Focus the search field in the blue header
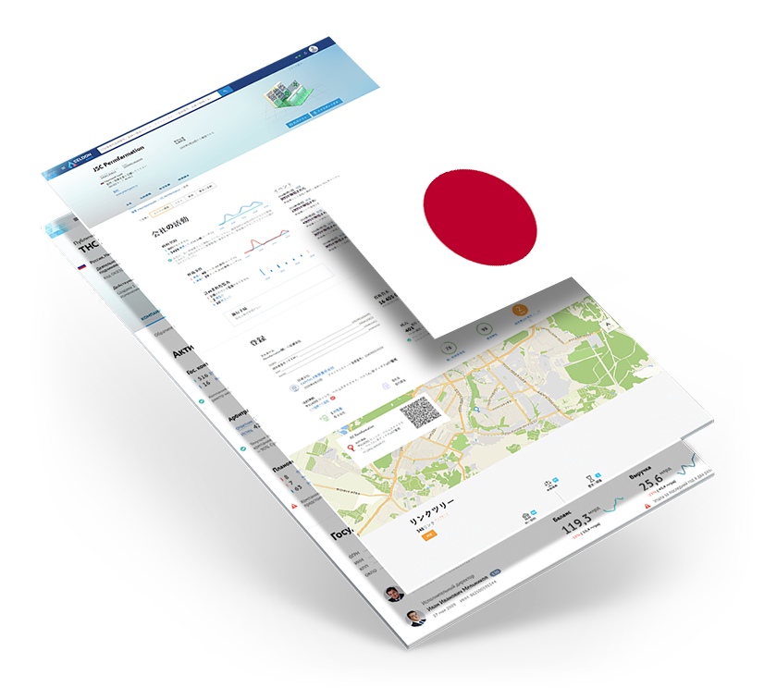The image size is (777, 700). (157, 120)
